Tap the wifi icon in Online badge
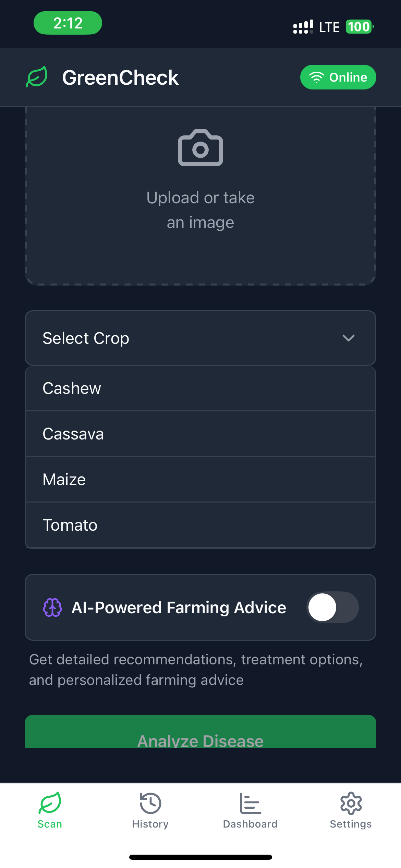 tap(316, 77)
